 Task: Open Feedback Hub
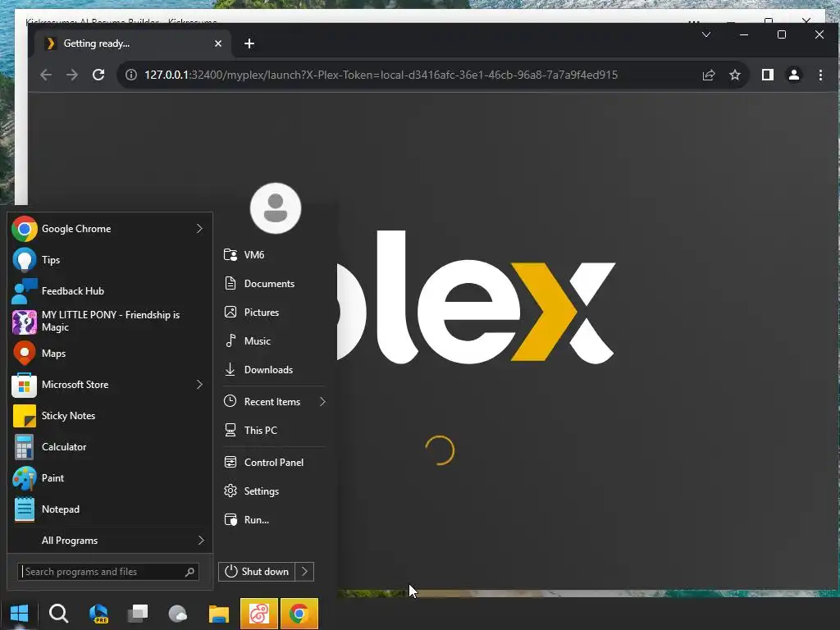coord(110,291)
